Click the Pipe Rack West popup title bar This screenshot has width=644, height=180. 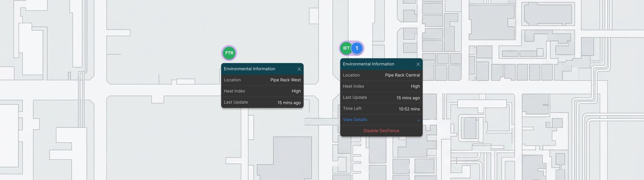pos(262,69)
